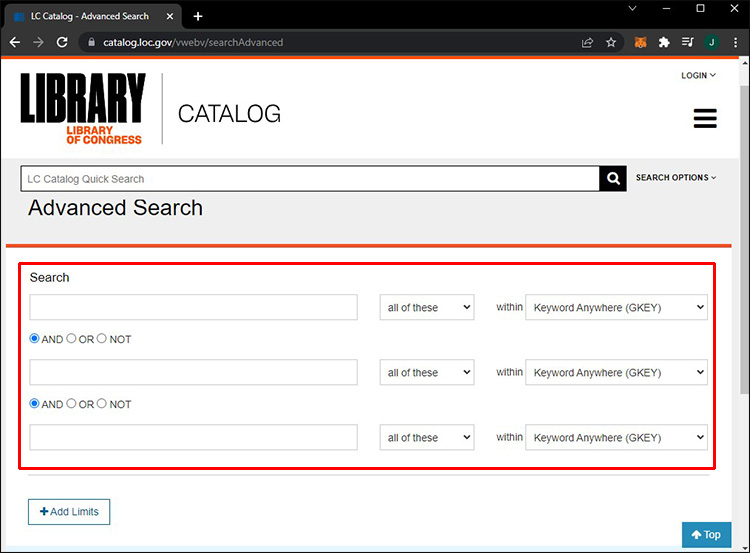The height and width of the screenshot is (553, 750).
Task: Expand the SEARCH OPTIONS menu
Action: pyautogui.click(x=676, y=177)
